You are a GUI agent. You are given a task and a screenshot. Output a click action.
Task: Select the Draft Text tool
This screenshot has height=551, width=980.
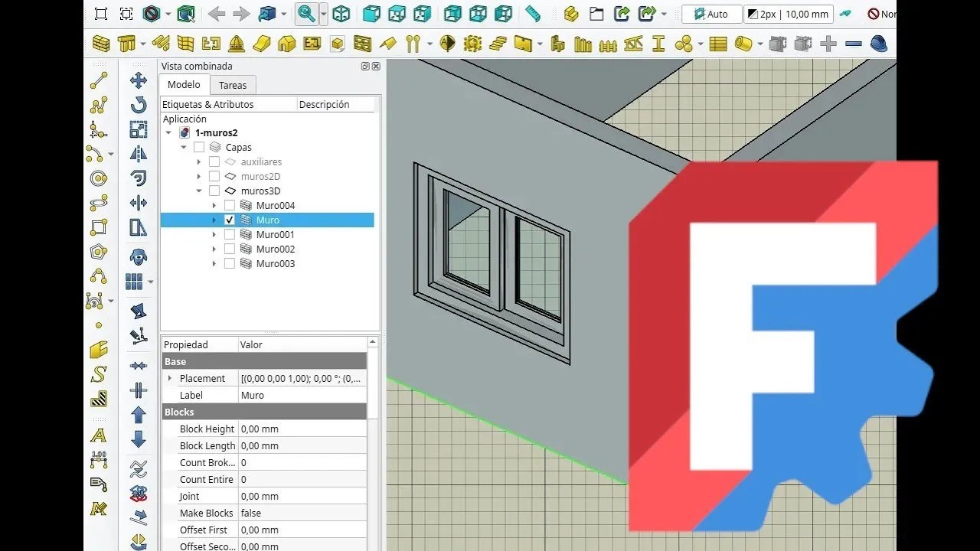point(98,435)
